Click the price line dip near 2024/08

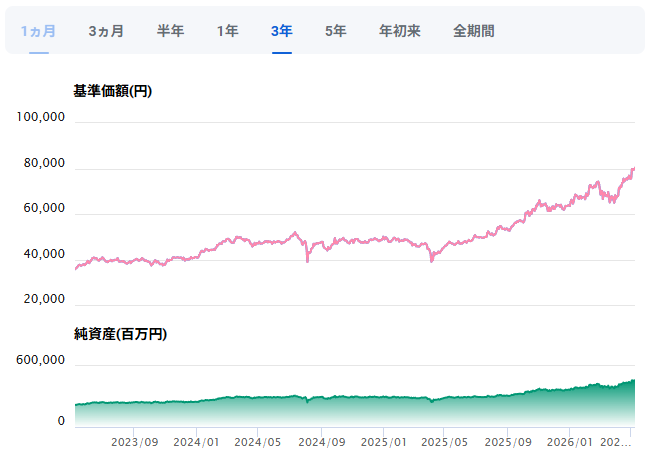307,260
